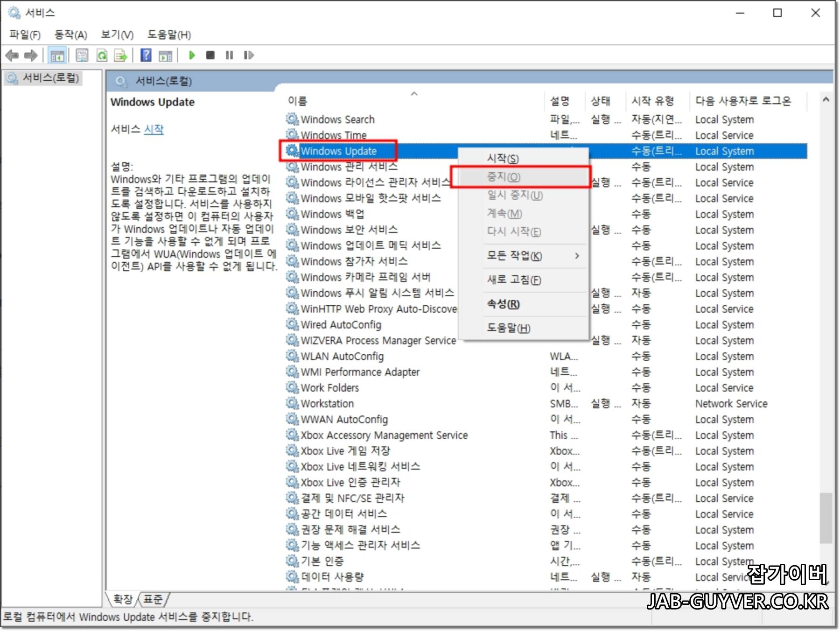Open the Help toolbar icon with question mark
The height and width of the screenshot is (631, 840).
(x=146, y=56)
